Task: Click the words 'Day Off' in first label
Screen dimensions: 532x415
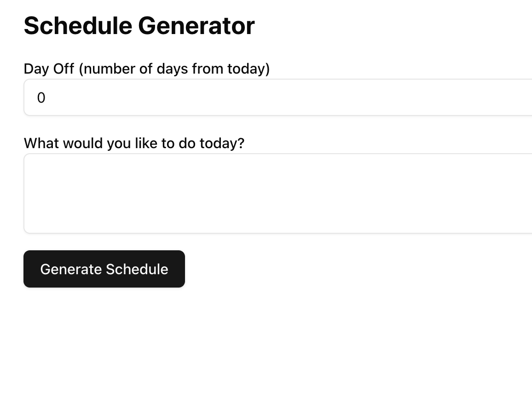Action: coord(49,69)
